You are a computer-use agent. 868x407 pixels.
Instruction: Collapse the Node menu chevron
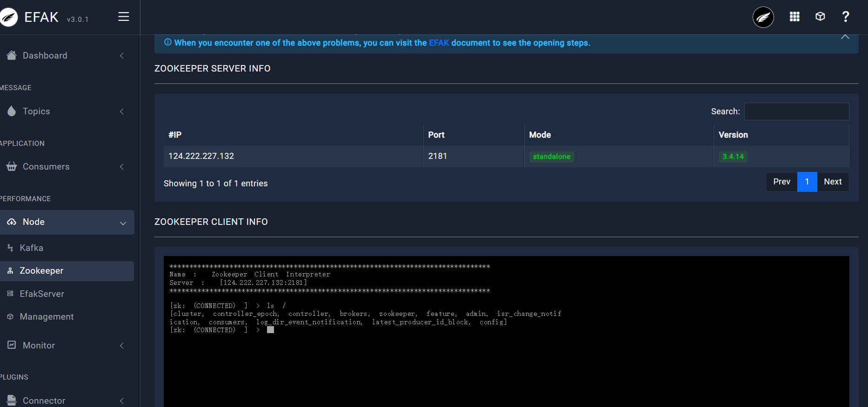[x=123, y=223]
